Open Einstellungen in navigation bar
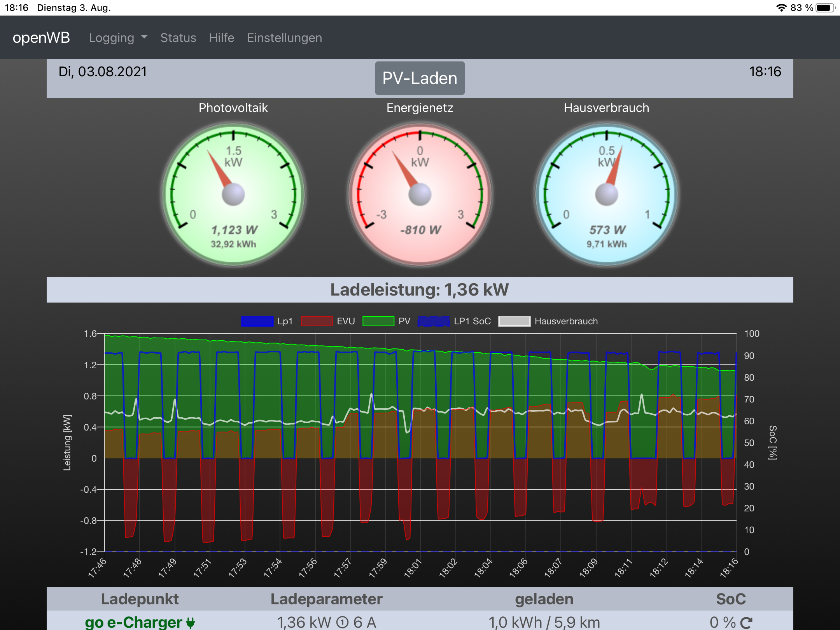 284,38
